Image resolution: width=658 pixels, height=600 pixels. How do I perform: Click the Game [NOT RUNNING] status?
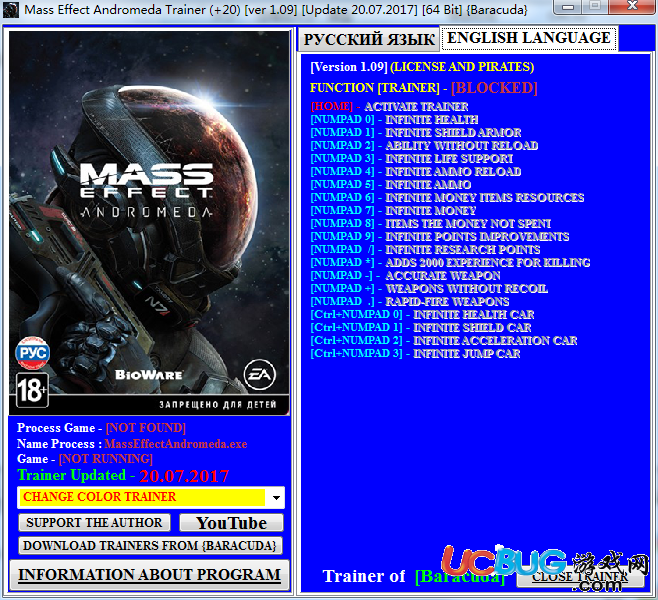(106, 459)
